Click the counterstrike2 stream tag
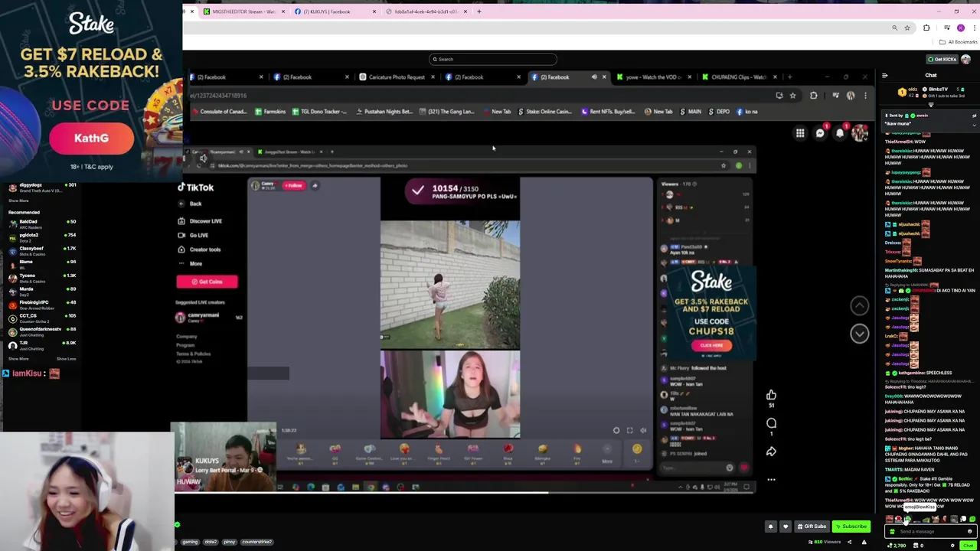 click(x=256, y=542)
